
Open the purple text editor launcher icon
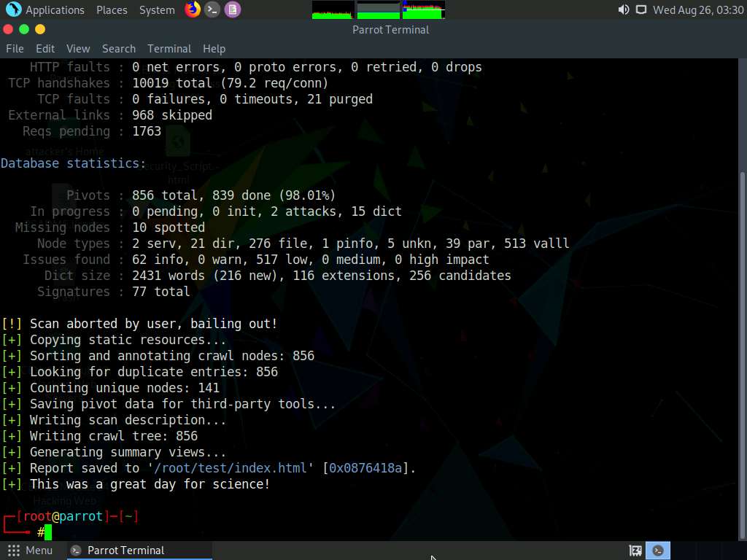tap(233, 9)
